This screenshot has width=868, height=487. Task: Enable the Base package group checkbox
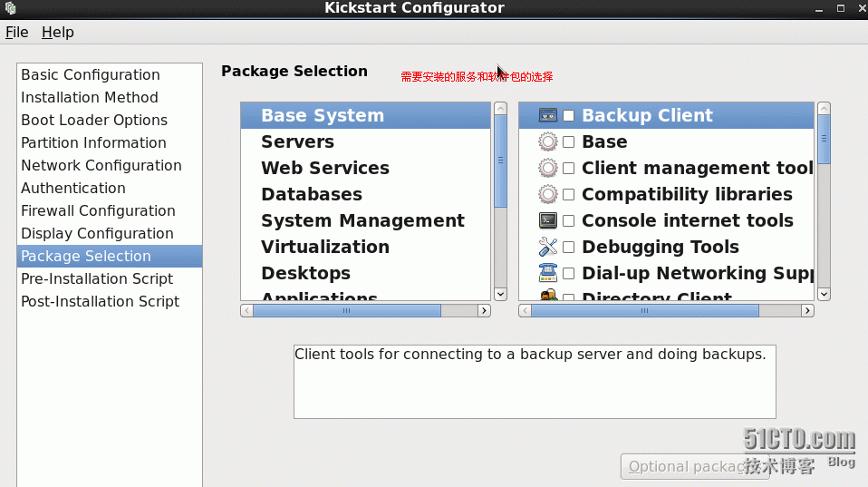(x=568, y=141)
